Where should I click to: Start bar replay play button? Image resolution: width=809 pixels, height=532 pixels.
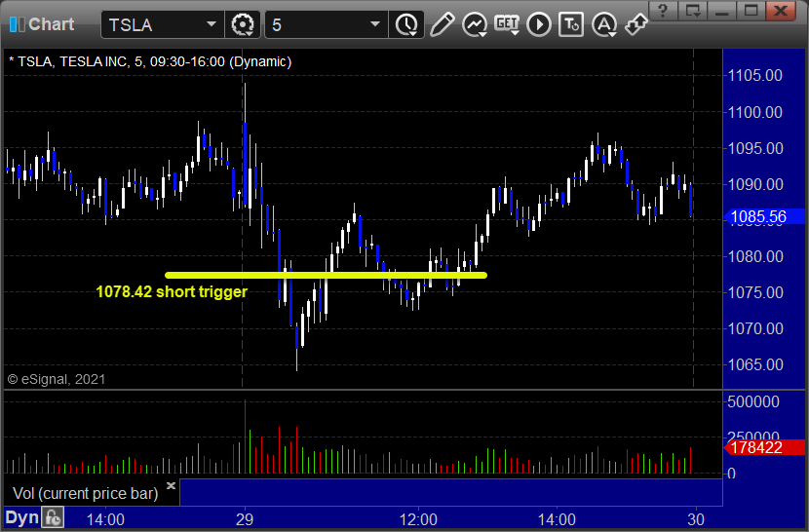click(539, 24)
